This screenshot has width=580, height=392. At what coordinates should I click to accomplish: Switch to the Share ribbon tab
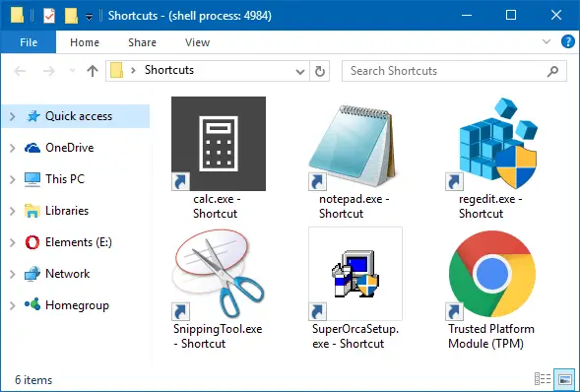click(143, 42)
